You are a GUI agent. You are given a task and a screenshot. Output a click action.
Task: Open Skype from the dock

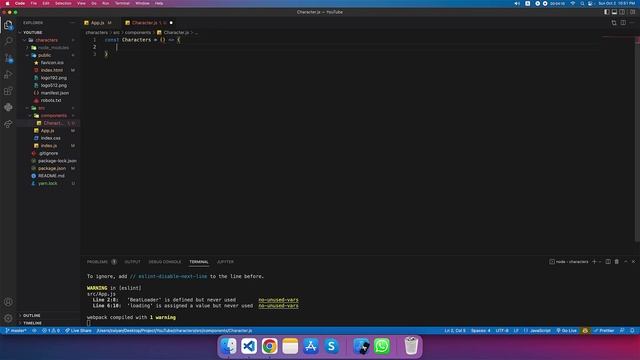(x=331, y=347)
